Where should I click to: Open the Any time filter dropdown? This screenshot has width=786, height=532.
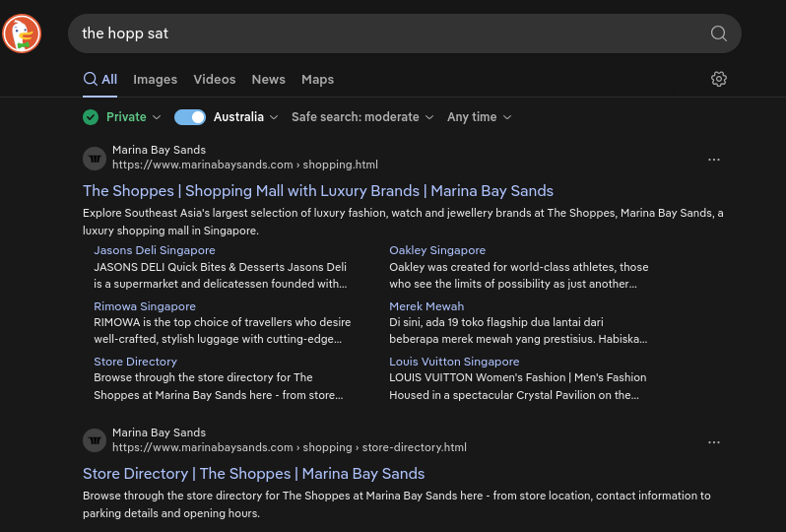click(x=480, y=117)
